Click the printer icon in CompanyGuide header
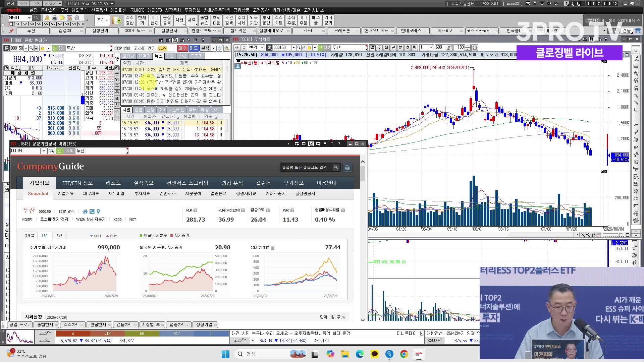This screenshot has width=644, height=362. 347,167
